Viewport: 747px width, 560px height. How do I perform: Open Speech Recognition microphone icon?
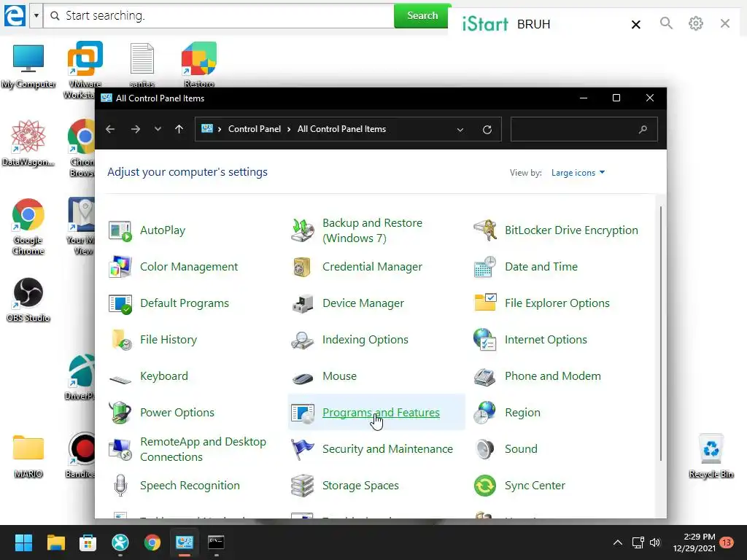(120, 486)
